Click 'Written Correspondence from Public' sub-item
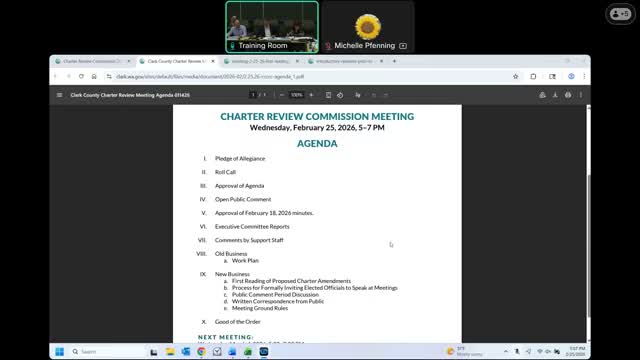Screen dimensions: 640x360 278,301
